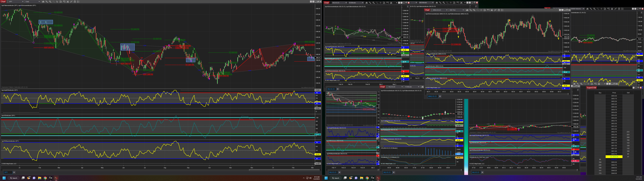This screenshot has height=181, width=644.
Task: Select the pointer cursor tool in SPY chart
Action: coord(57,2)
